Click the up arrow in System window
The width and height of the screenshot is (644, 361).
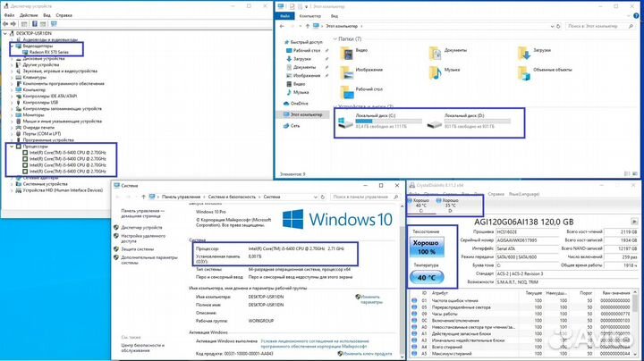(143, 197)
